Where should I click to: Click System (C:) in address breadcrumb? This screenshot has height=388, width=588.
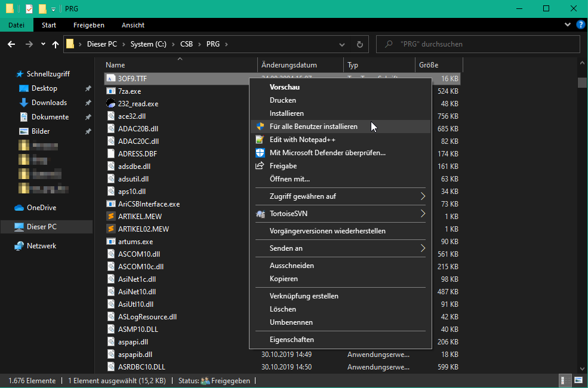(x=149, y=44)
